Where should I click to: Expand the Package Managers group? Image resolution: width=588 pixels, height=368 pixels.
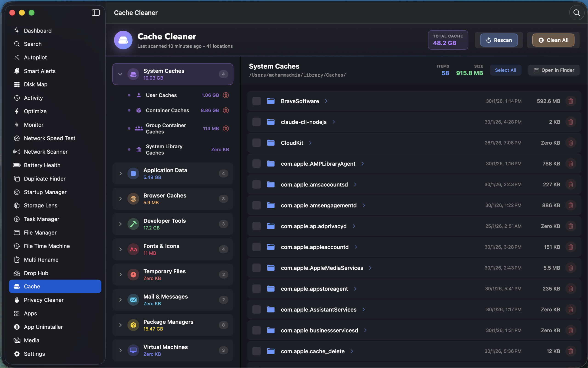(x=120, y=325)
